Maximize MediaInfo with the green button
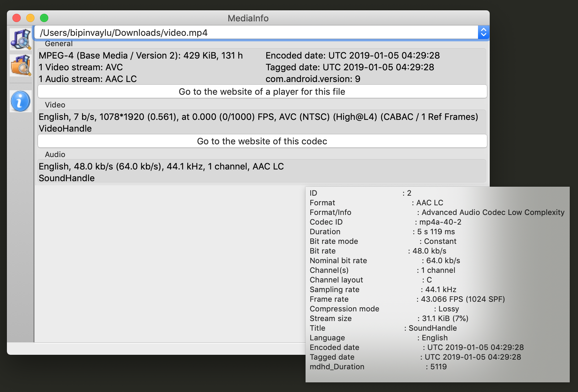 click(44, 18)
